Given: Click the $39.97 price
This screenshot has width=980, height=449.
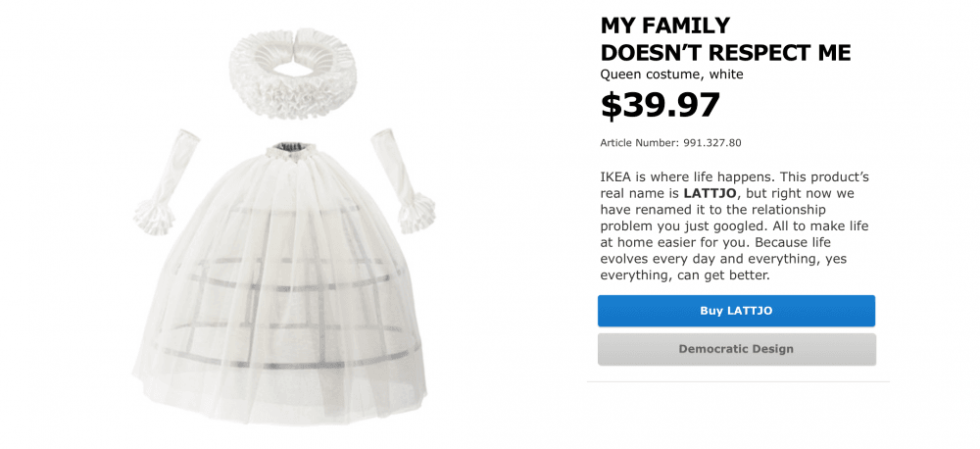Looking at the screenshot, I should pos(660,105).
